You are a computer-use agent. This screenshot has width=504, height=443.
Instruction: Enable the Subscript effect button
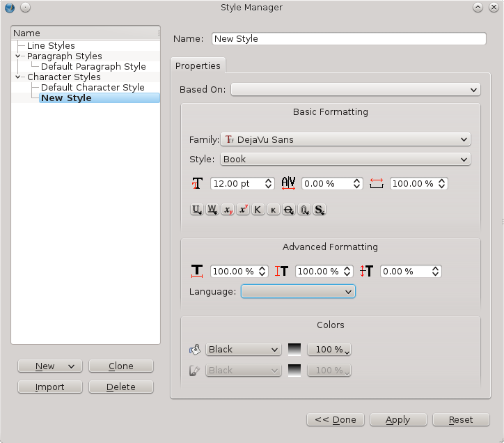(228, 210)
